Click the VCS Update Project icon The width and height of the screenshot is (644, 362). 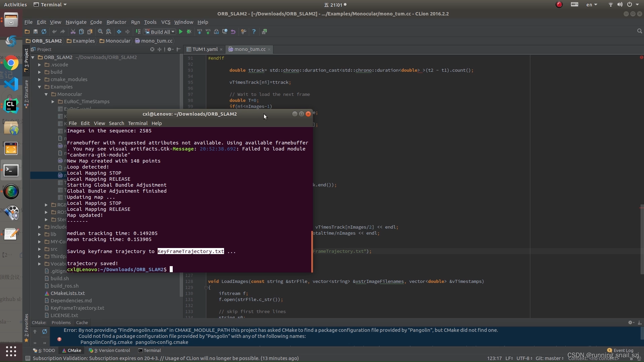click(200, 32)
